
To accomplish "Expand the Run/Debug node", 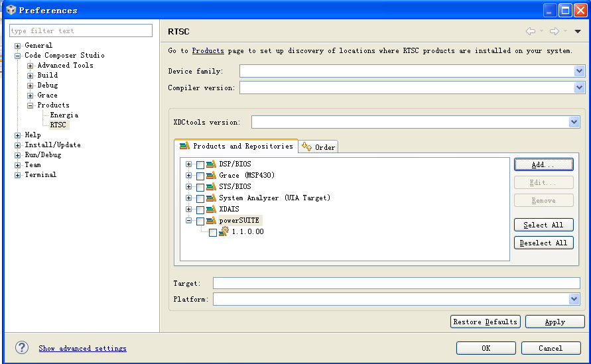I will pyautogui.click(x=17, y=155).
